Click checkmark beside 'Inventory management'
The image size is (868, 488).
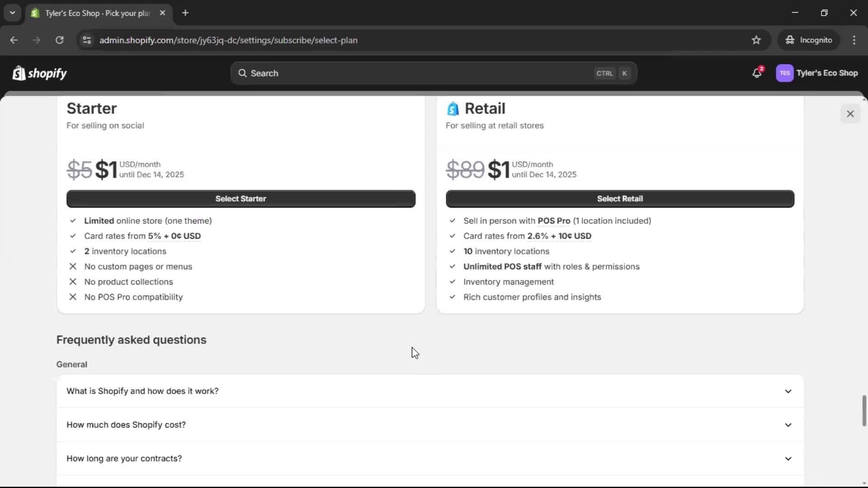point(452,282)
